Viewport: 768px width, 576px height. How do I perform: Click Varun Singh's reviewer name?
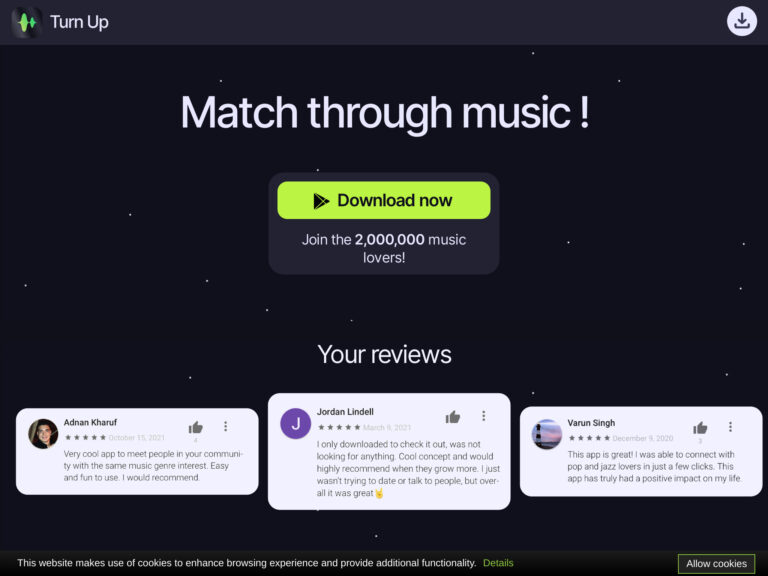pyautogui.click(x=591, y=423)
